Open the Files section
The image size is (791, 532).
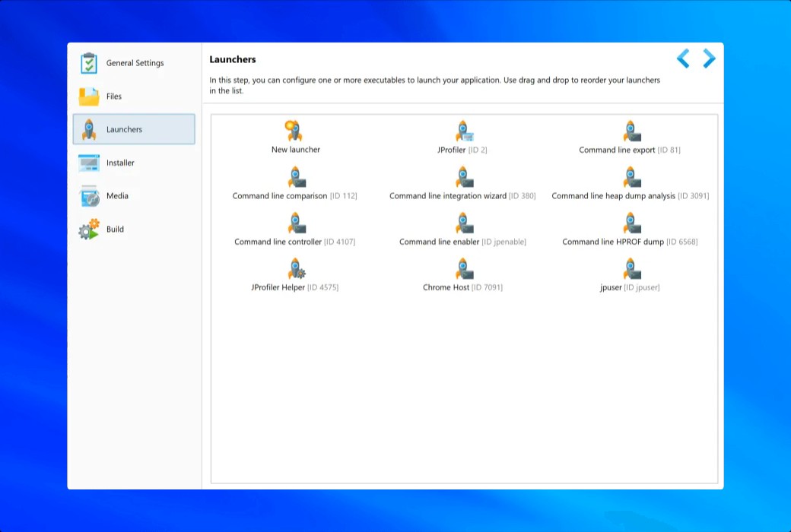(x=134, y=97)
